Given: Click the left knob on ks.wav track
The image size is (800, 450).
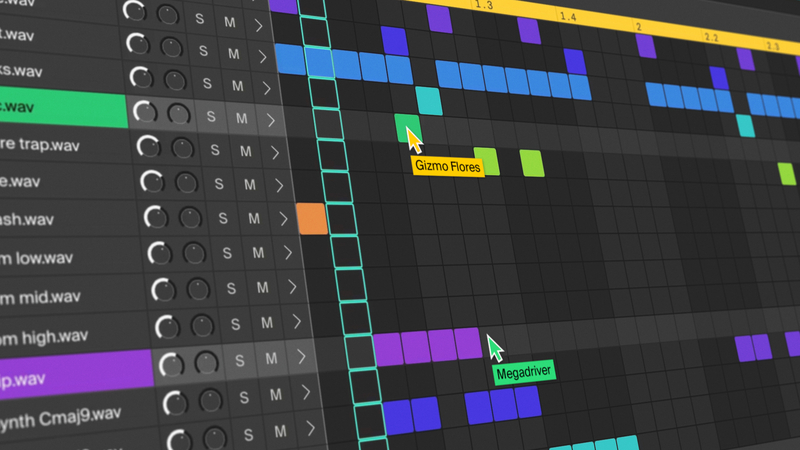Looking at the screenshot, I should 141,78.
